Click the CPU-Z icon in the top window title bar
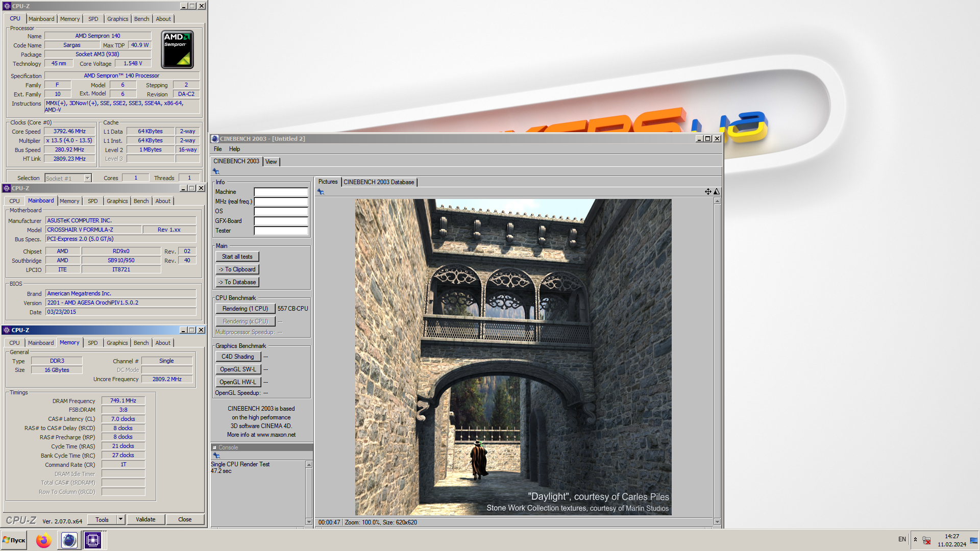 7,6
